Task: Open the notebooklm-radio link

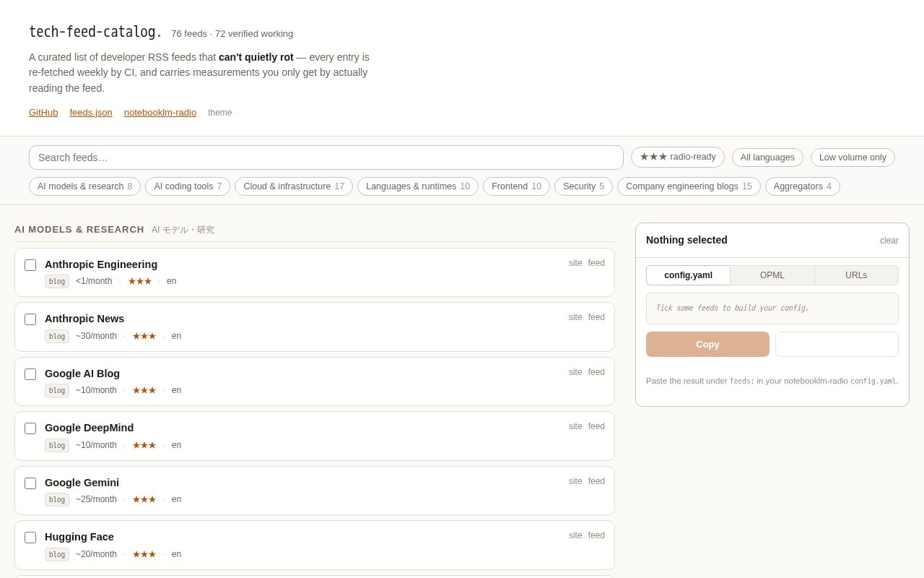Action: coord(160,112)
